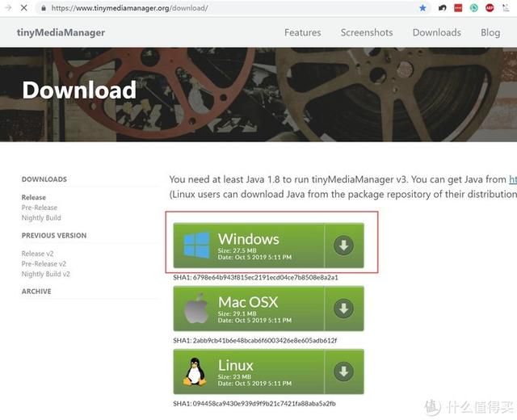Follow the Java download link
517x420 pixels.
point(513,179)
